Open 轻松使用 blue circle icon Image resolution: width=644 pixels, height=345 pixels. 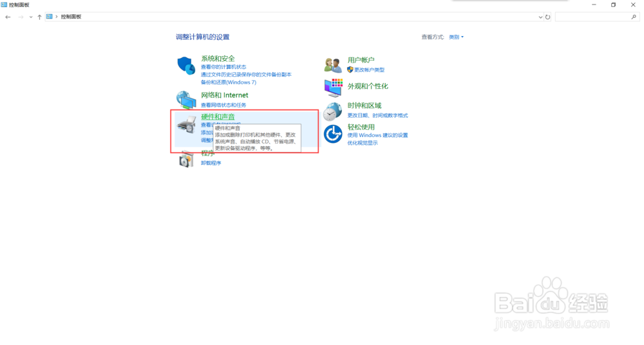333,134
